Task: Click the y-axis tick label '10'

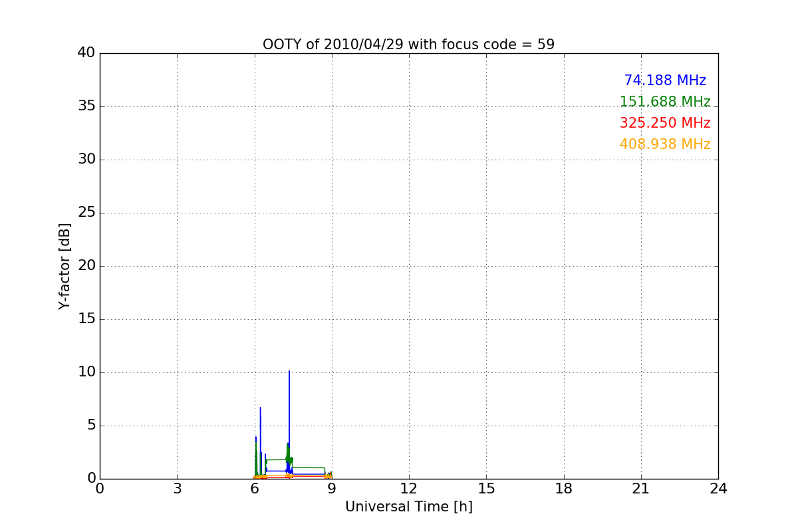Action: pos(86,372)
